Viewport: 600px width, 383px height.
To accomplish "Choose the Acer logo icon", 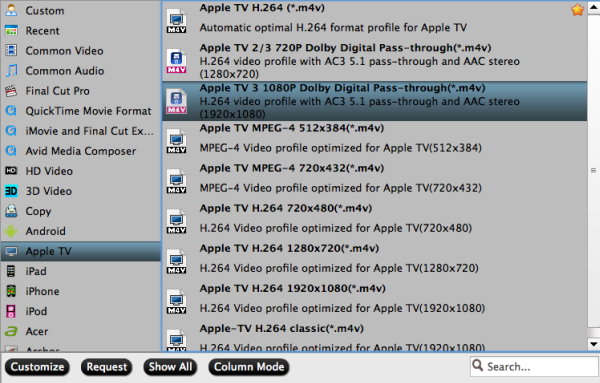I will (x=11, y=331).
